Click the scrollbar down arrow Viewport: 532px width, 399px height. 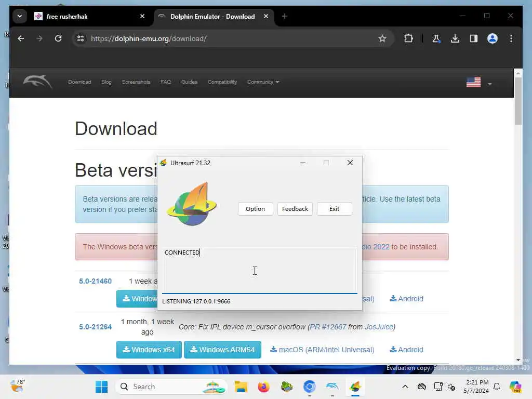coord(518,360)
